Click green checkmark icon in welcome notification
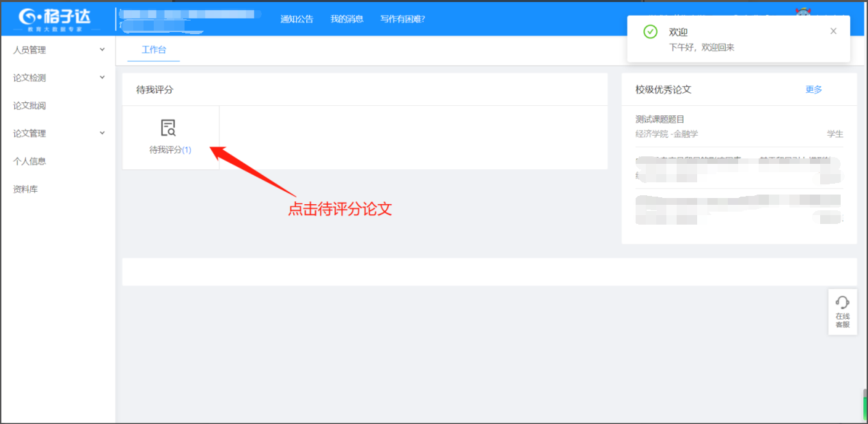 point(651,32)
